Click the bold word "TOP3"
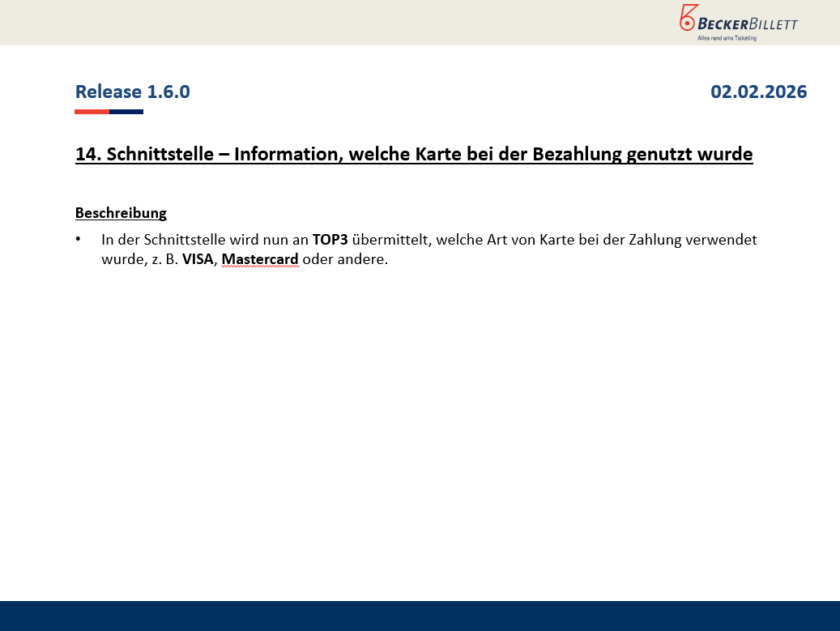Viewport: 840px width, 631px height. 330,240
